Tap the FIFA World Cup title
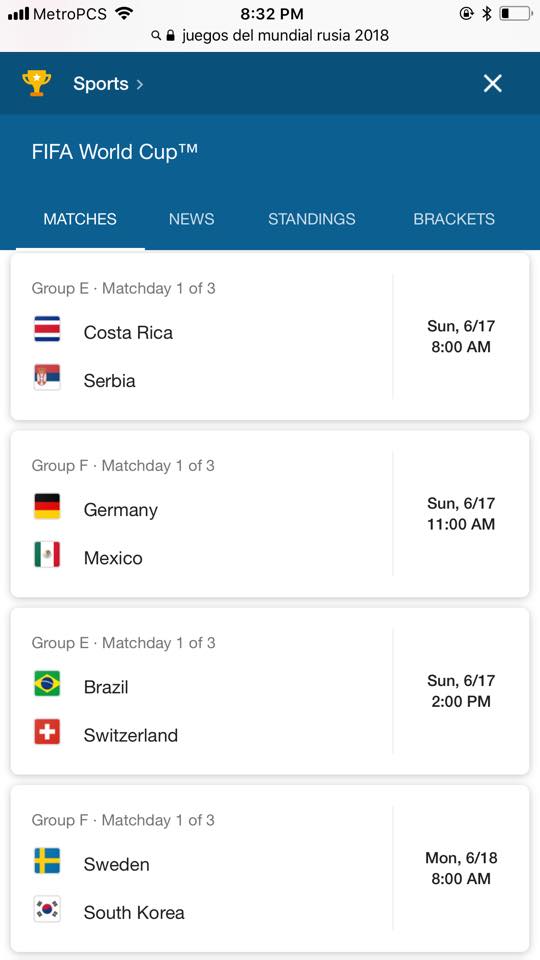540x960 pixels. tap(115, 152)
